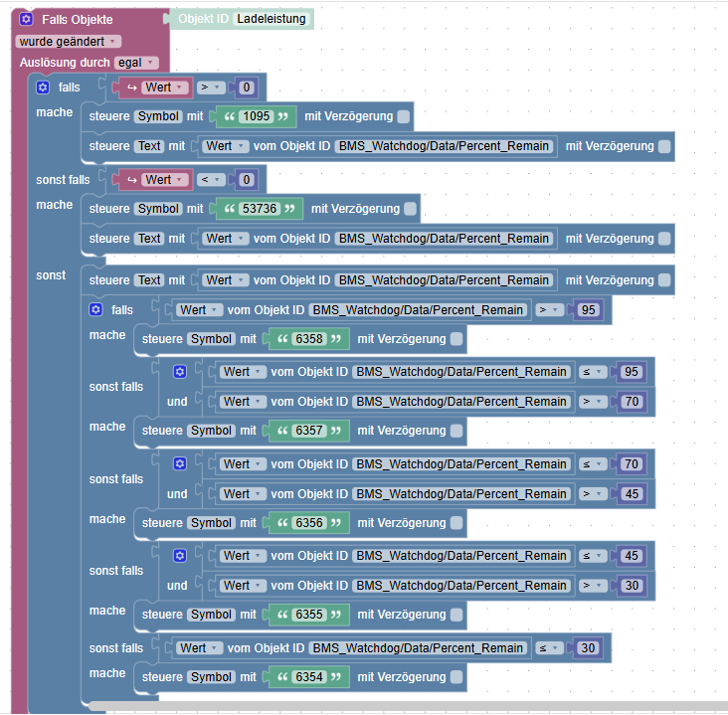Viewport: 728px width, 715px height.
Task: Expand the Auslösung durch 'egal' dropdown
Action: (x=136, y=63)
